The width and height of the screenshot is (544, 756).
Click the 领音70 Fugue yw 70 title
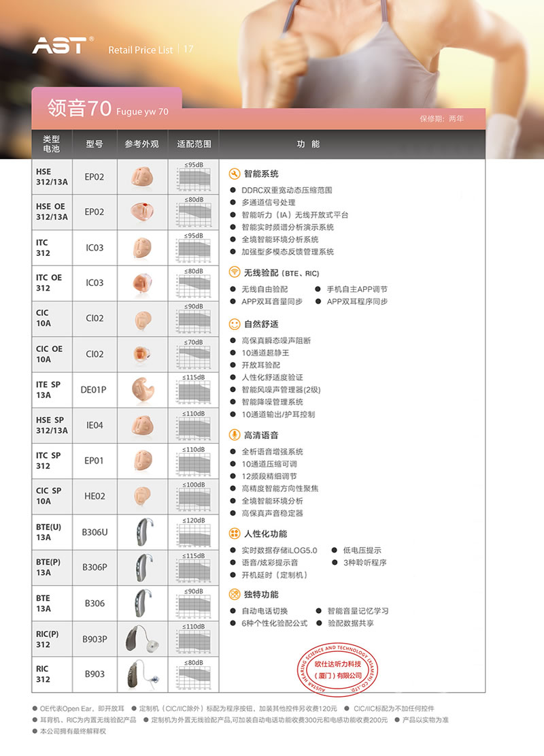[x=107, y=110]
